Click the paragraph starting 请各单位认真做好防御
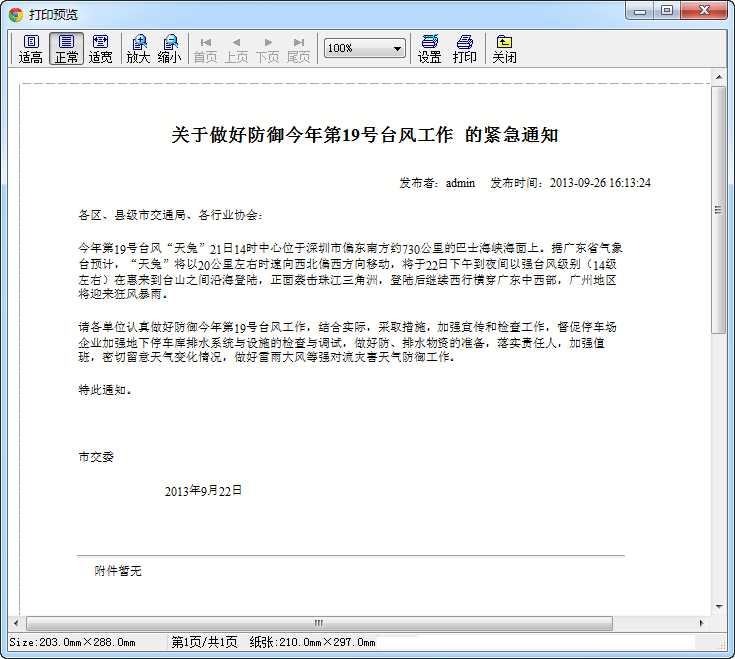735x659 pixels. [x=347, y=342]
